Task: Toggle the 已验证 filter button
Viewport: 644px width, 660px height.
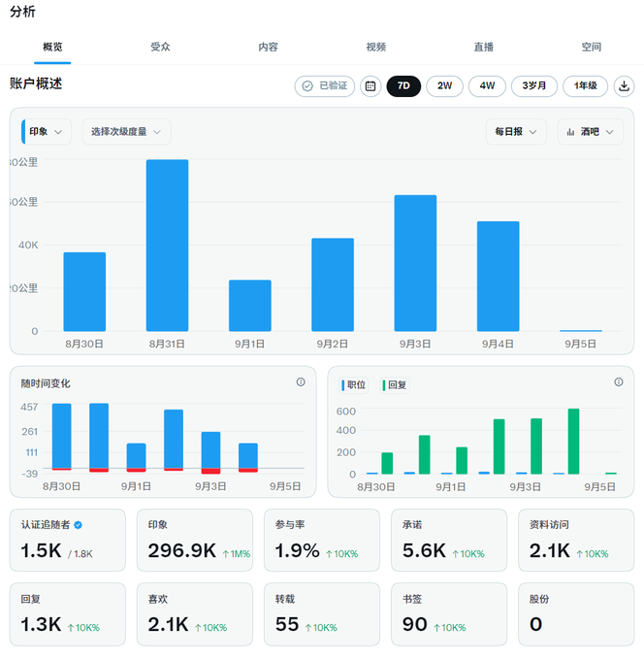Action: coord(324,86)
